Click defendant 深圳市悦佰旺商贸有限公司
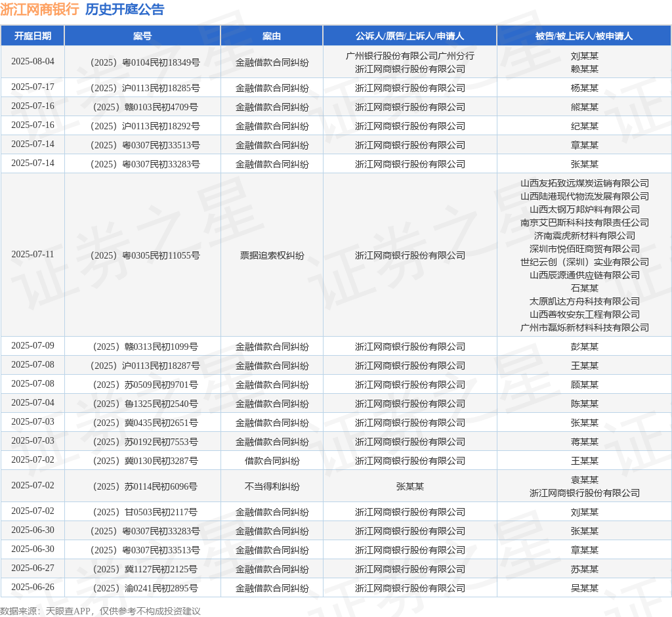Screen dimensions: 672x617 pos(584,249)
